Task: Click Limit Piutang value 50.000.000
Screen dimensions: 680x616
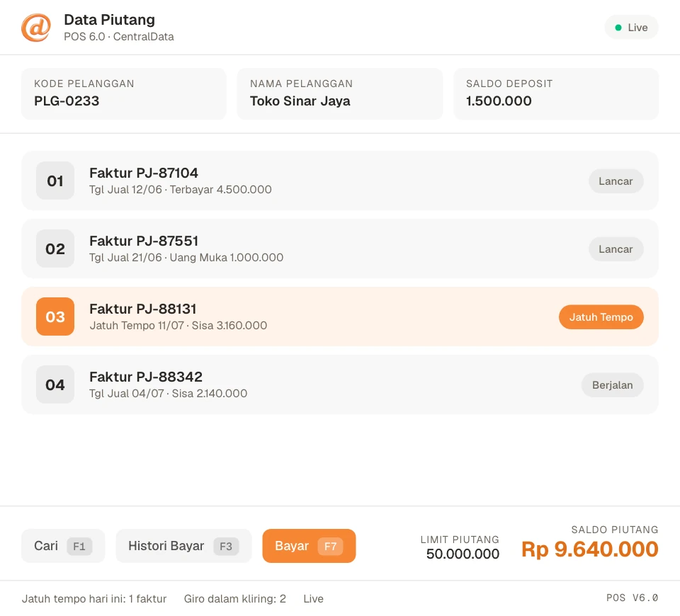Action: tap(463, 554)
